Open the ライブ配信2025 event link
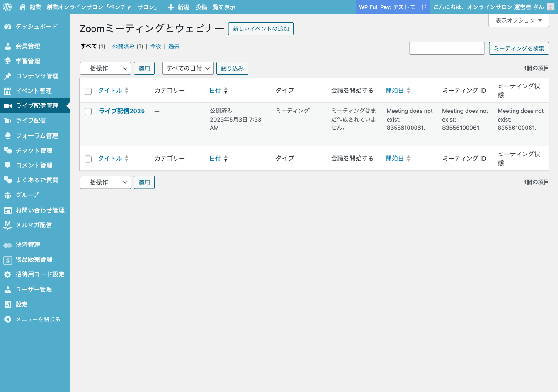 pyautogui.click(x=122, y=111)
